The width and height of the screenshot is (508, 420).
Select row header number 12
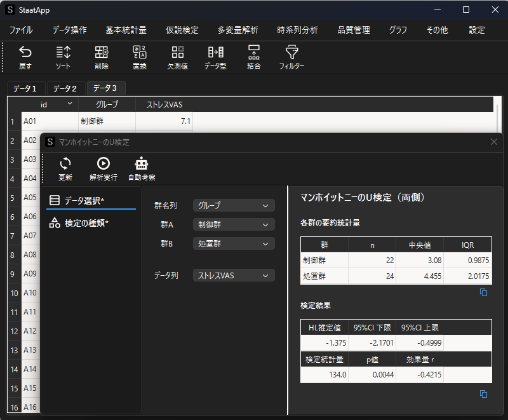pos(14,331)
